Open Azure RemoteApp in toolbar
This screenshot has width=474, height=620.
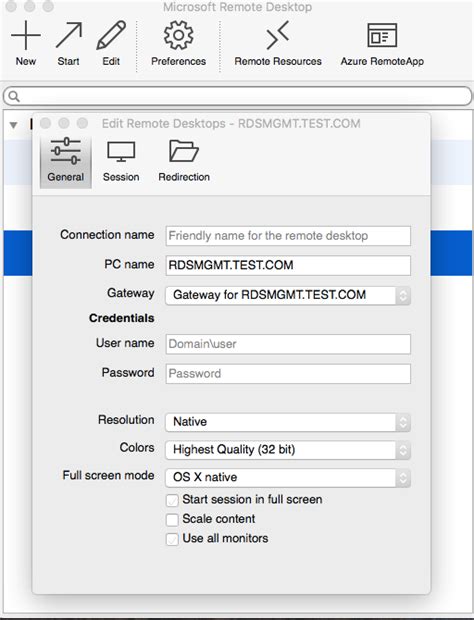click(x=382, y=43)
